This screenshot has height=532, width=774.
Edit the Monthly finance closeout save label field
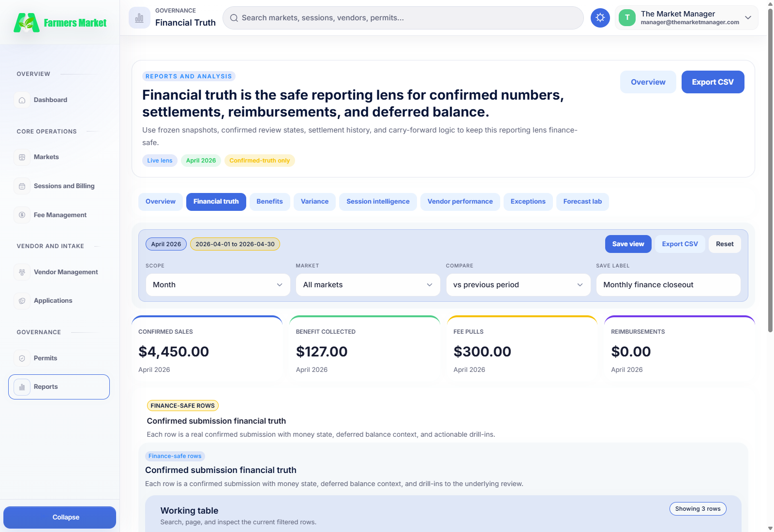pyautogui.click(x=668, y=285)
